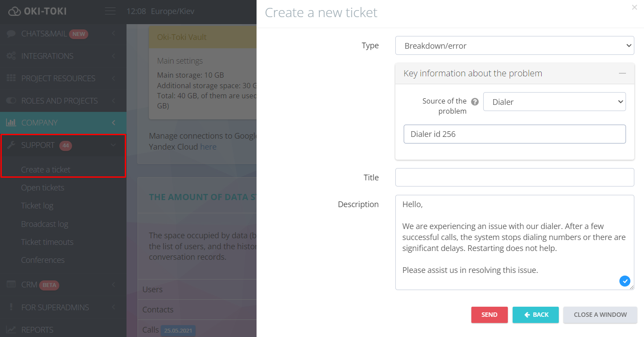Click the hamburger menu icon in header
Viewport: 644px width, 337px height.
tap(110, 11)
